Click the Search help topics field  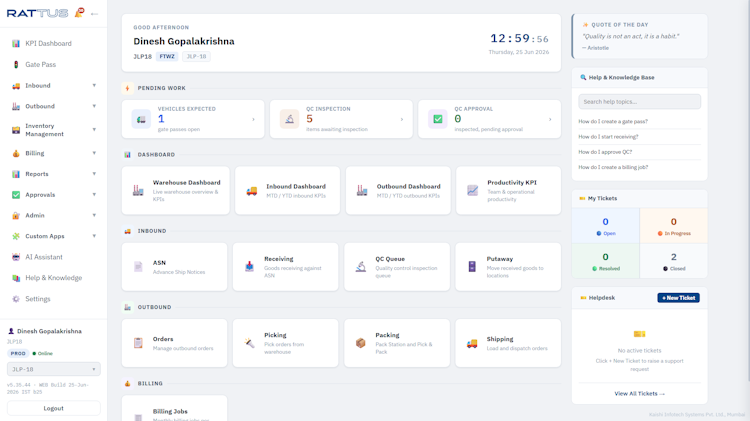[x=640, y=101]
